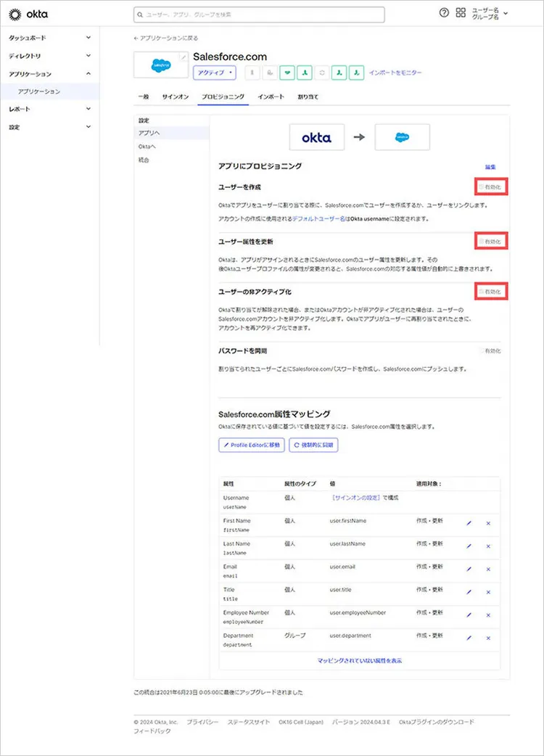The height and width of the screenshot is (756, 544).
Task: Switch to the 割り当て tab
Action: point(308,97)
